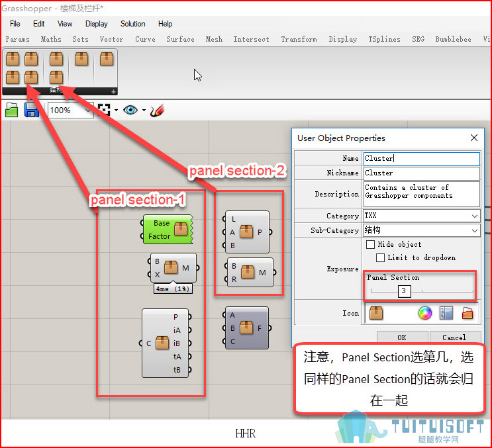Click the Cancel button

454,337
